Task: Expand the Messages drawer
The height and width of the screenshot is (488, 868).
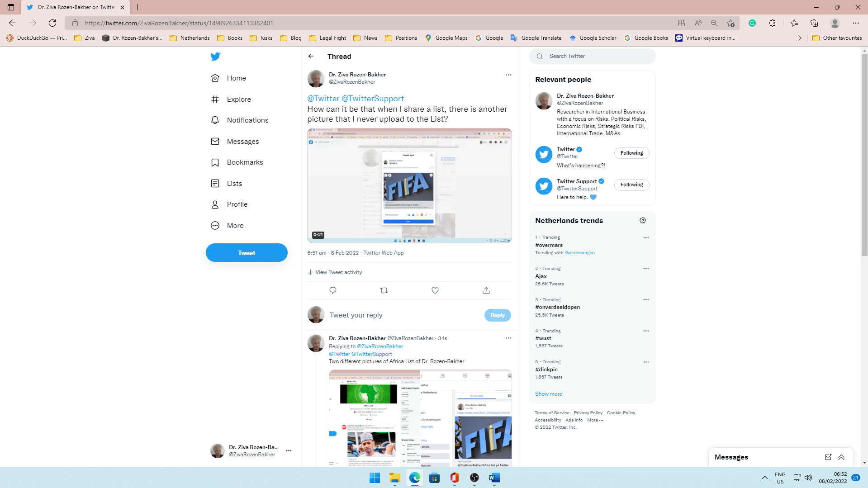Action: [x=841, y=457]
